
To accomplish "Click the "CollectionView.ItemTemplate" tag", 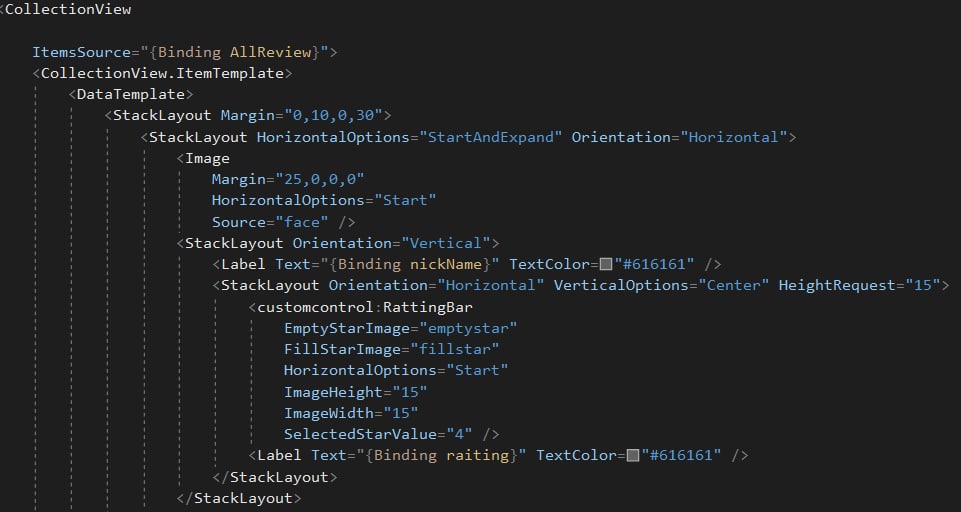I will (162, 73).
